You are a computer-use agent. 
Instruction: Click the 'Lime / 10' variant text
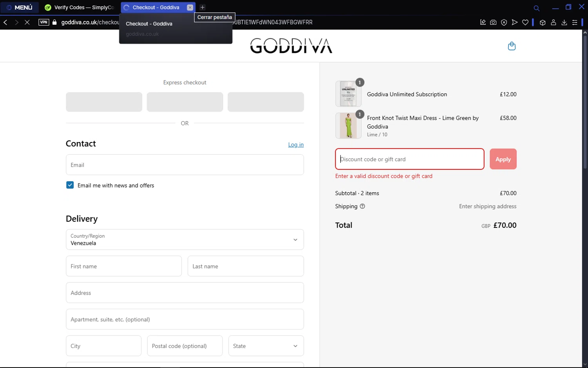377,135
